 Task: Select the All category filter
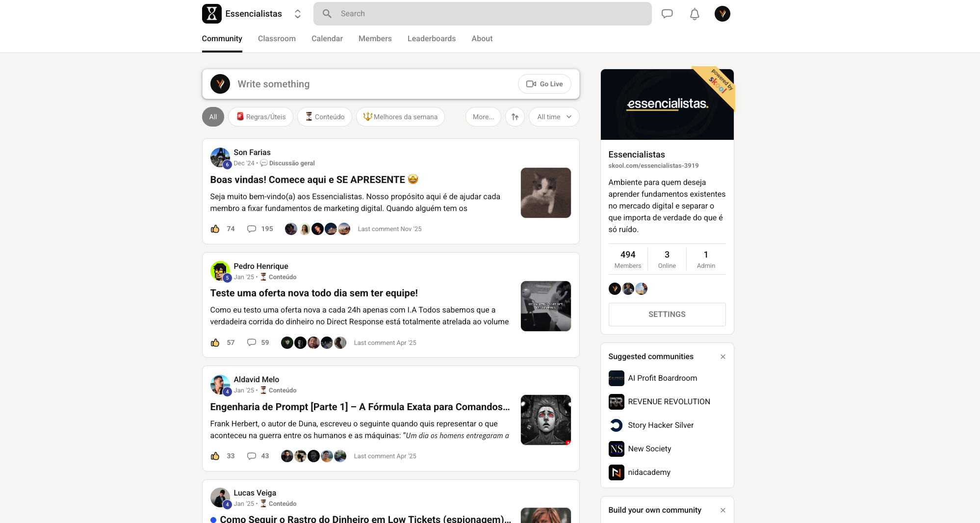(x=213, y=117)
